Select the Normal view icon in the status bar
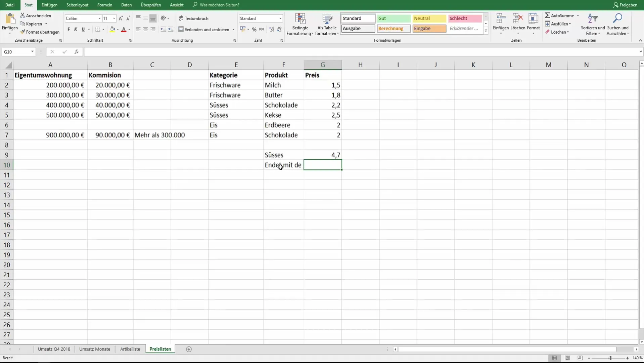The image size is (644, 363). pos(554,358)
